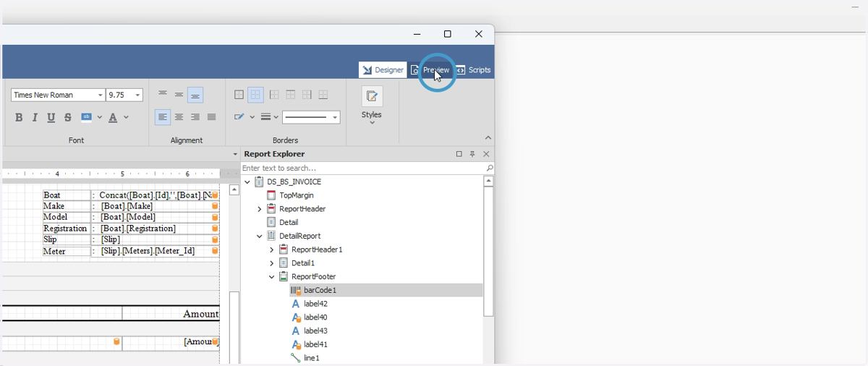The image size is (868, 366).
Task: Align text left
Action: point(163,117)
